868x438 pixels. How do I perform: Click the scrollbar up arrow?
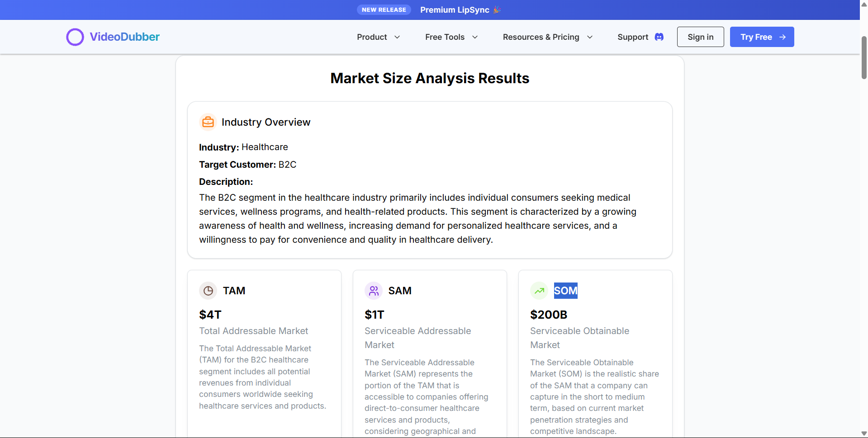[x=864, y=4]
